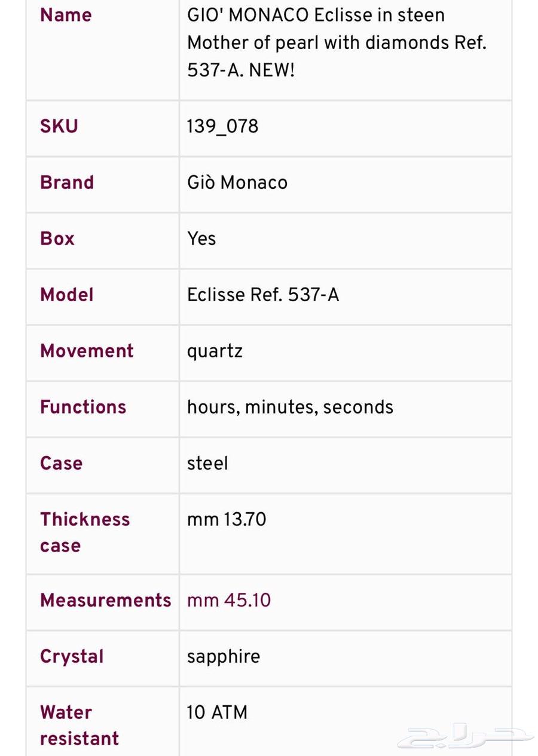Click the Thickness case label

click(x=84, y=532)
